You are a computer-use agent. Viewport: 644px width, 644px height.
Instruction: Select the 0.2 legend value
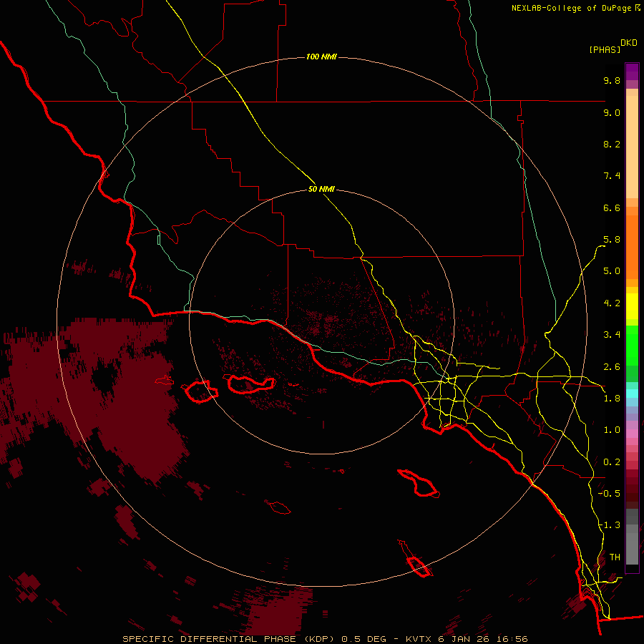coord(612,462)
